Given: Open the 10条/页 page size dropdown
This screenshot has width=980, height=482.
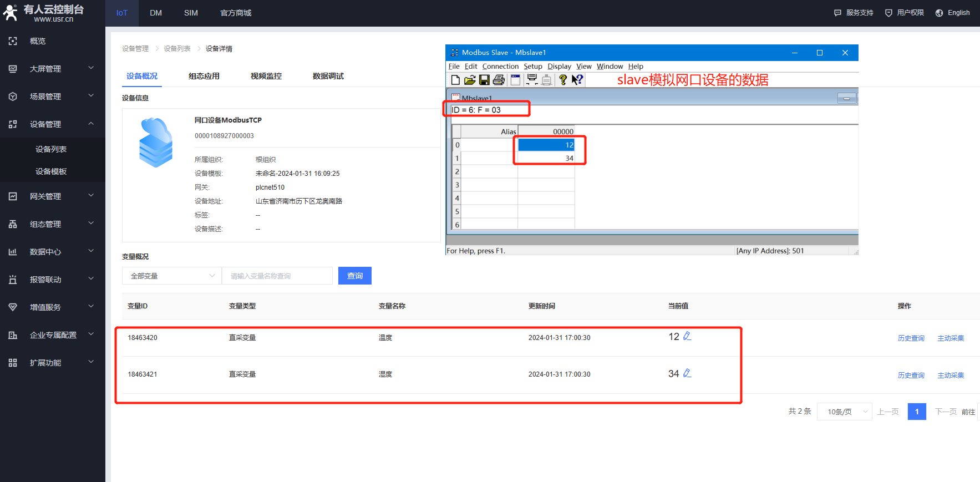Looking at the screenshot, I should pos(844,412).
